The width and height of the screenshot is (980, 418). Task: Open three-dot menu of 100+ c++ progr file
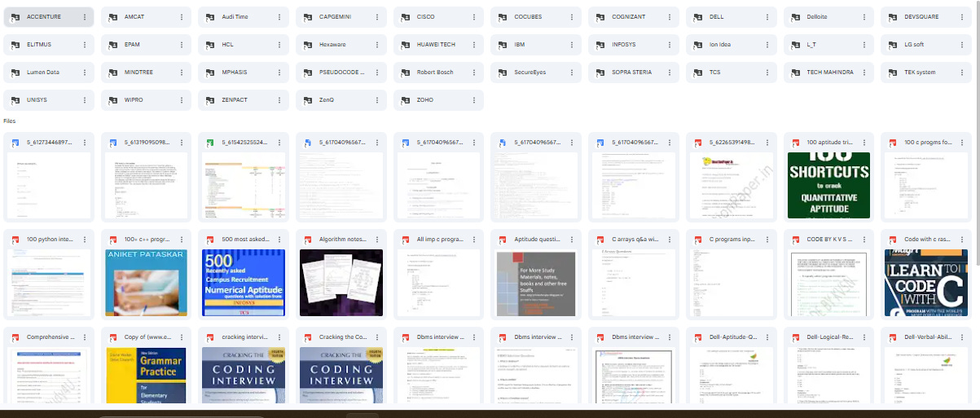point(182,240)
